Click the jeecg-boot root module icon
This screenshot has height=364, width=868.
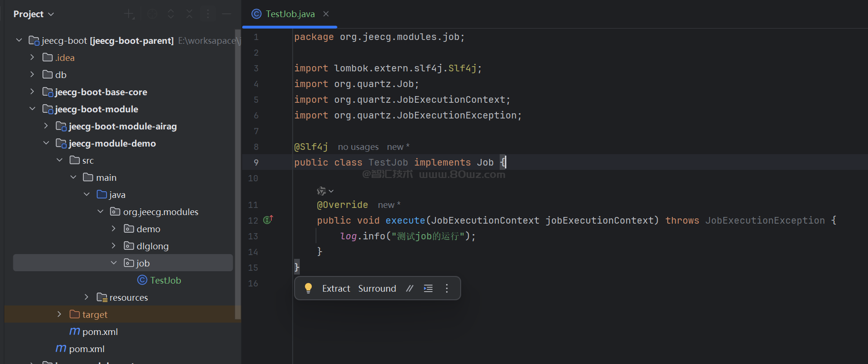point(34,40)
